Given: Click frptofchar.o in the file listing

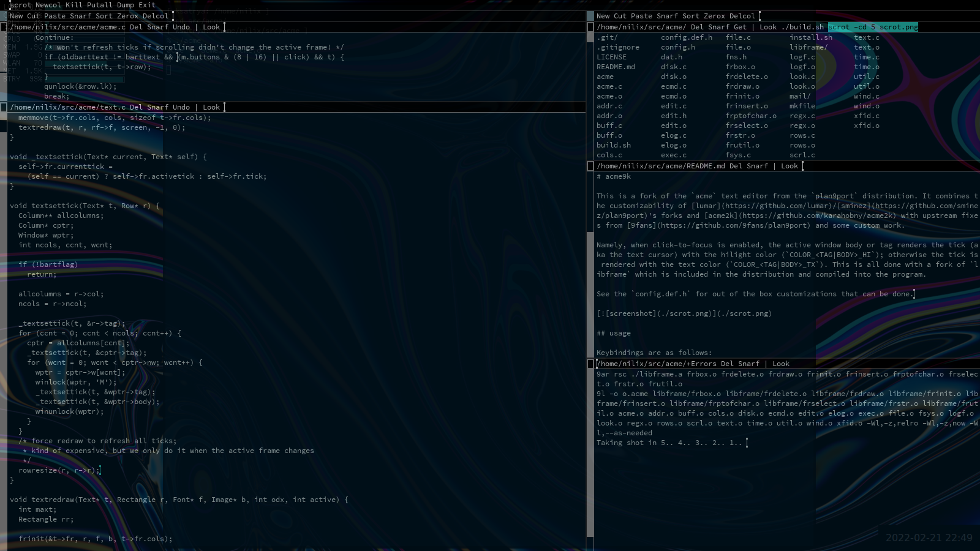Looking at the screenshot, I should click(751, 116).
